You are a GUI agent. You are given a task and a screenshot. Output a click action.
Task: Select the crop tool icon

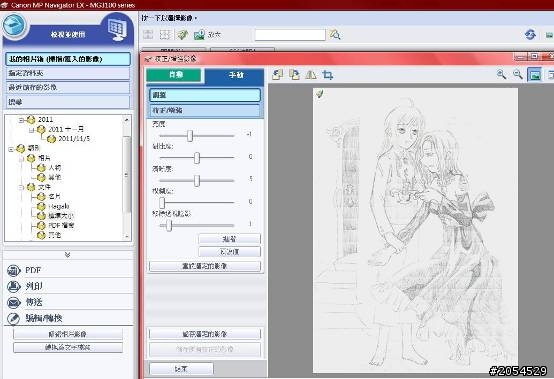pos(328,75)
